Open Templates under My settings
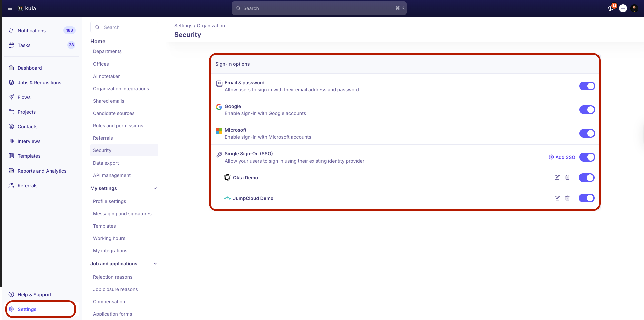The height and width of the screenshot is (320, 644). pos(104,226)
